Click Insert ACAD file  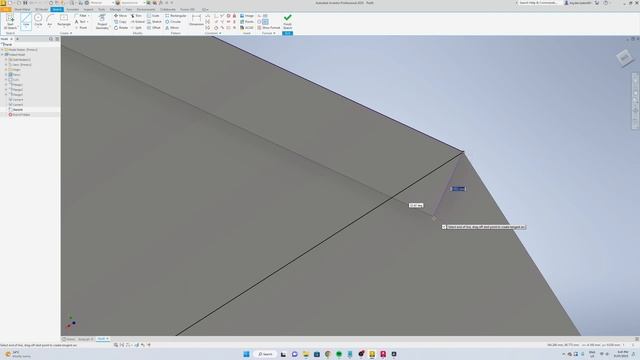[x=247, y=28]
